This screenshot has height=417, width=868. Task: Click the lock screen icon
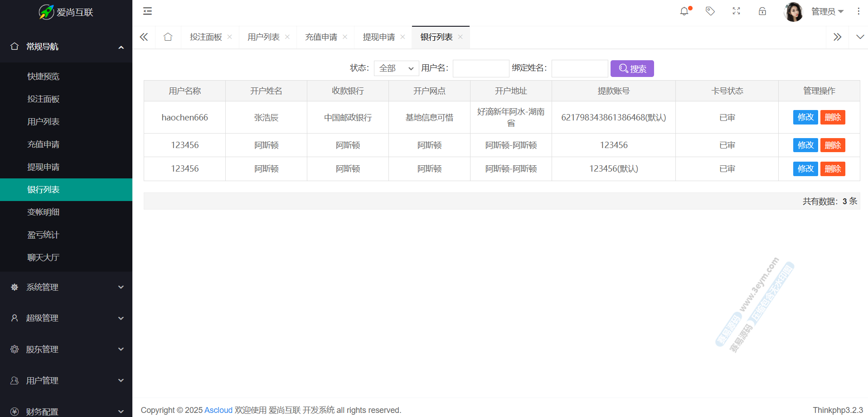(762, 11)
